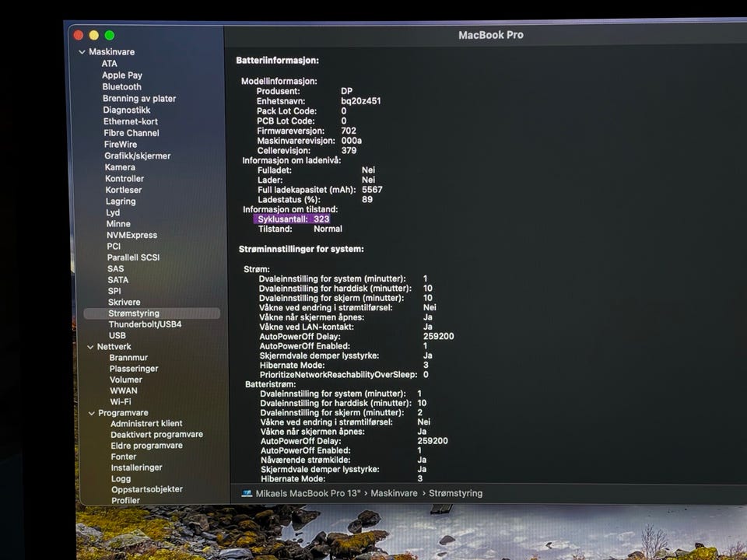Click the MacBook Pro window title
Viewport: 747px width, 560px height.
491,35
